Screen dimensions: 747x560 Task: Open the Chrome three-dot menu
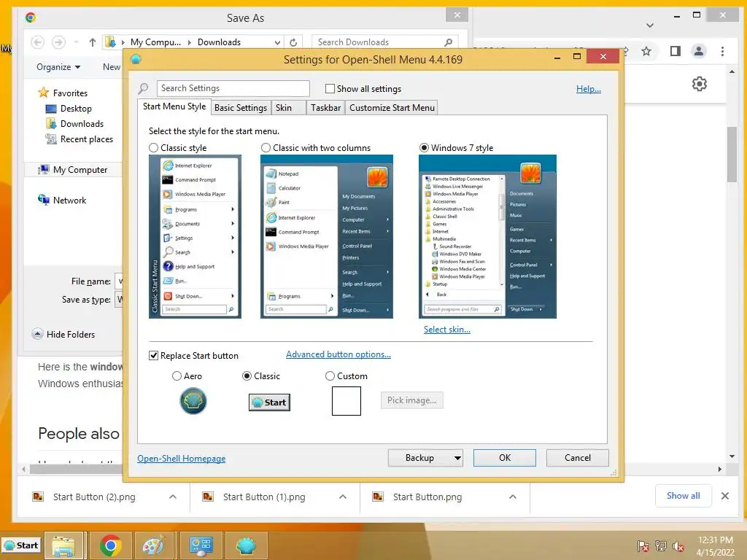pos(723,51)
